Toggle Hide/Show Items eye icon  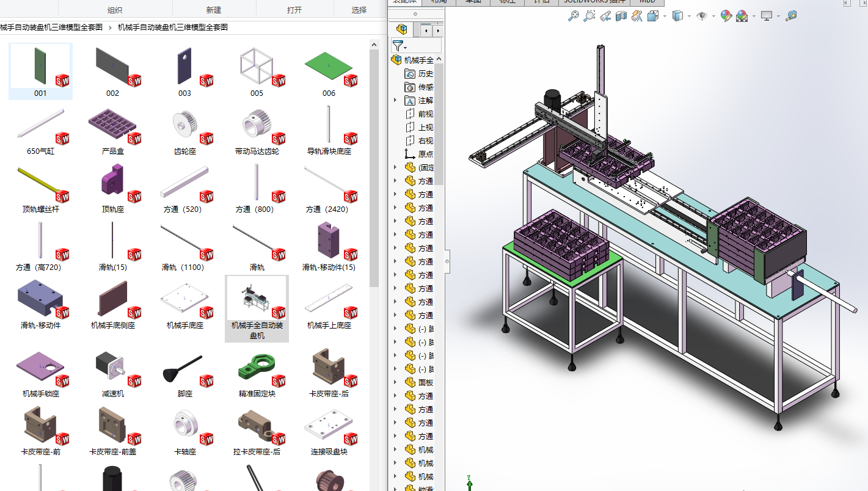coord(702,16)
